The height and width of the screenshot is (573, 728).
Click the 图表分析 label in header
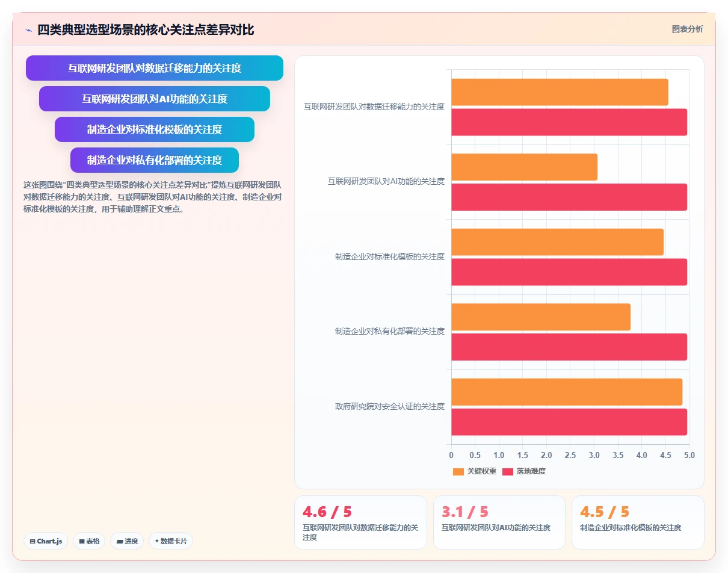(687, 29)
